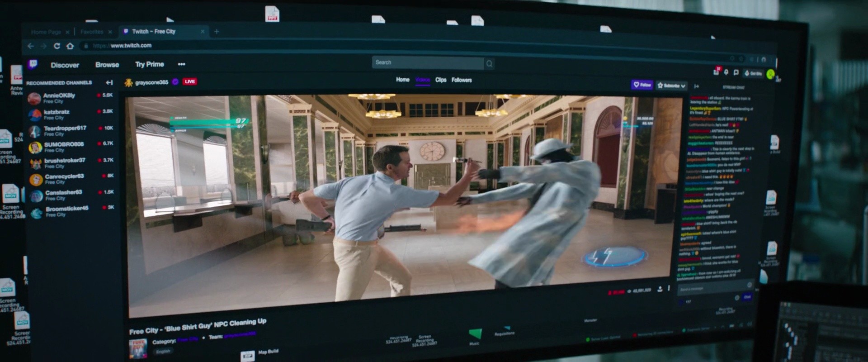Reload the page with the refresh icon
The height and width of the screenshot is (362, 868).
[57, 46]
